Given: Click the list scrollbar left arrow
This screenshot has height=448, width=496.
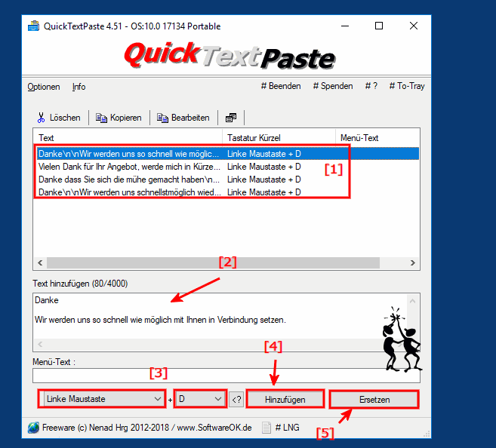Looking at the screenshot, I should [40, 263].
